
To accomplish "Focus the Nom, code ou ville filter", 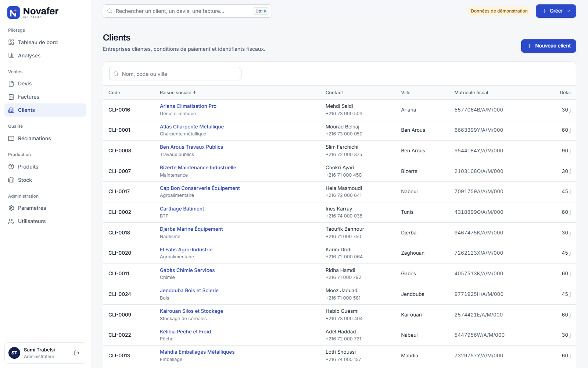I will pos(175,74).
